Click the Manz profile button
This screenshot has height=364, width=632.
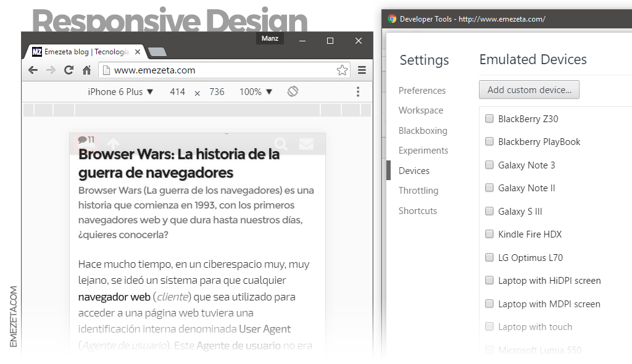(270, 38)
